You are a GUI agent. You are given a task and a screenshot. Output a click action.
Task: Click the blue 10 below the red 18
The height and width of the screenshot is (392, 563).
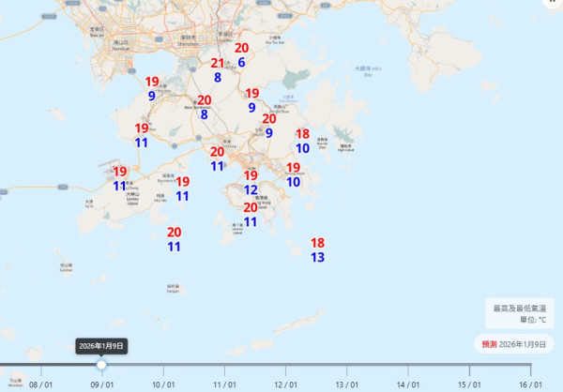(x=303, y=148)
